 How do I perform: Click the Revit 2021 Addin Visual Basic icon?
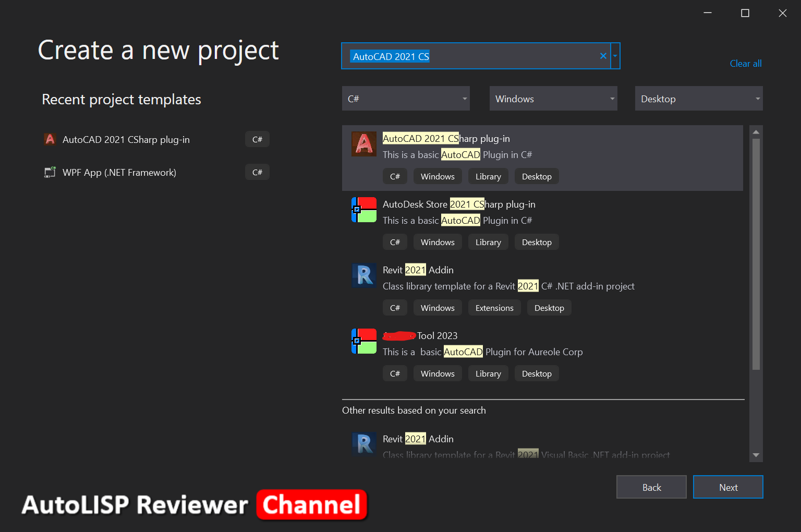point(364,444)
